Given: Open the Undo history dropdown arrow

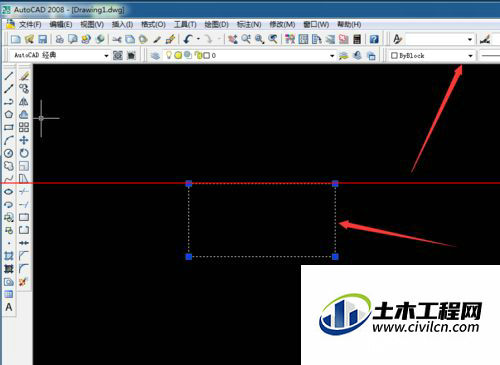Looking at the screenshot, I should (x=198, y=39).
